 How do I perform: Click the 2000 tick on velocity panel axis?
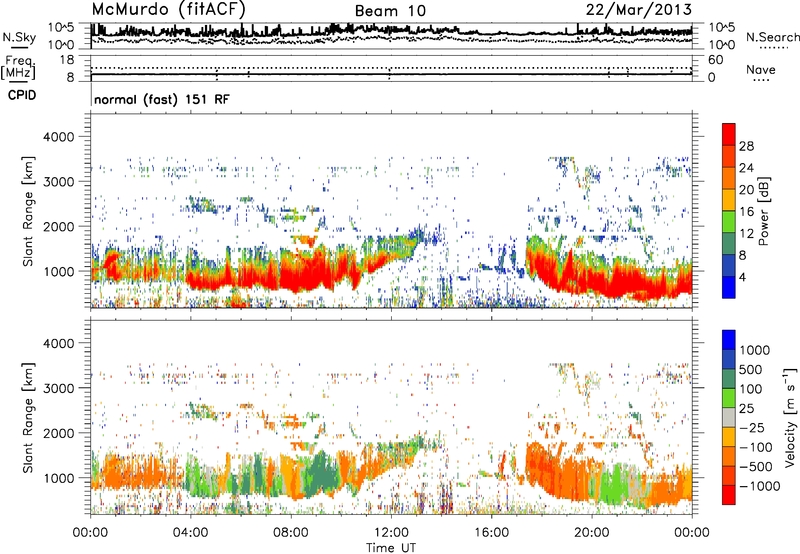tap(58, 433)
